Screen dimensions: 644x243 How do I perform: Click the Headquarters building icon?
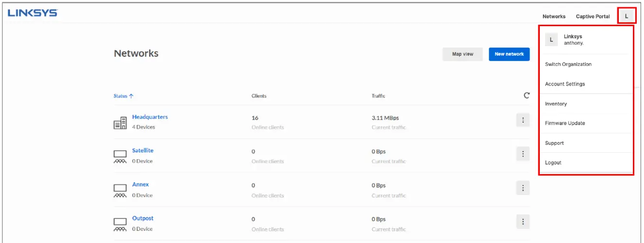(x=120, y=123)
